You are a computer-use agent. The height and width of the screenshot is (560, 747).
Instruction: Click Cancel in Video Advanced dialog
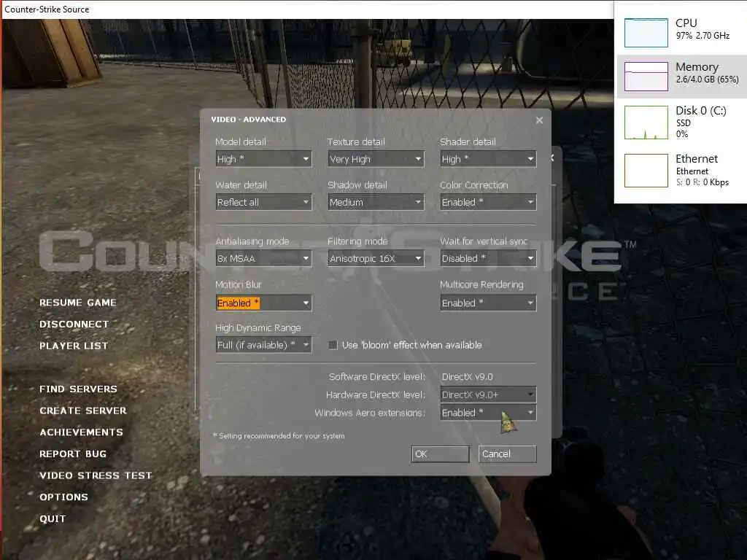(x=508, y=454)
